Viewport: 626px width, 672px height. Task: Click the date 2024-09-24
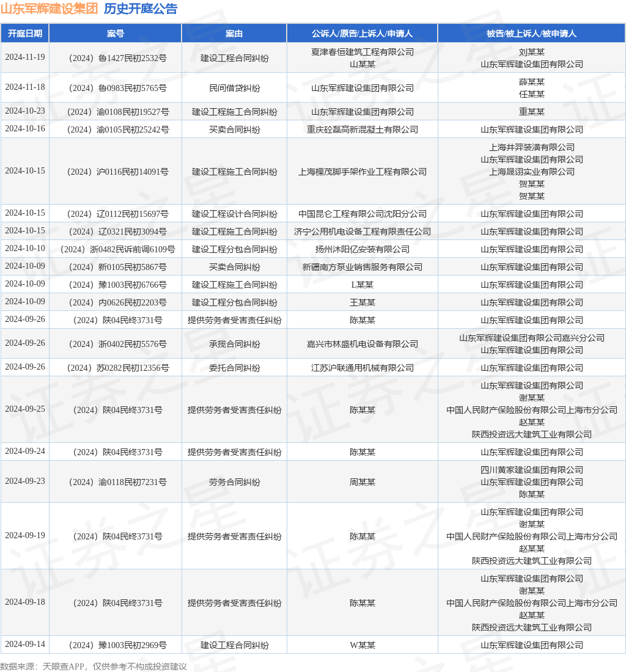25,451
